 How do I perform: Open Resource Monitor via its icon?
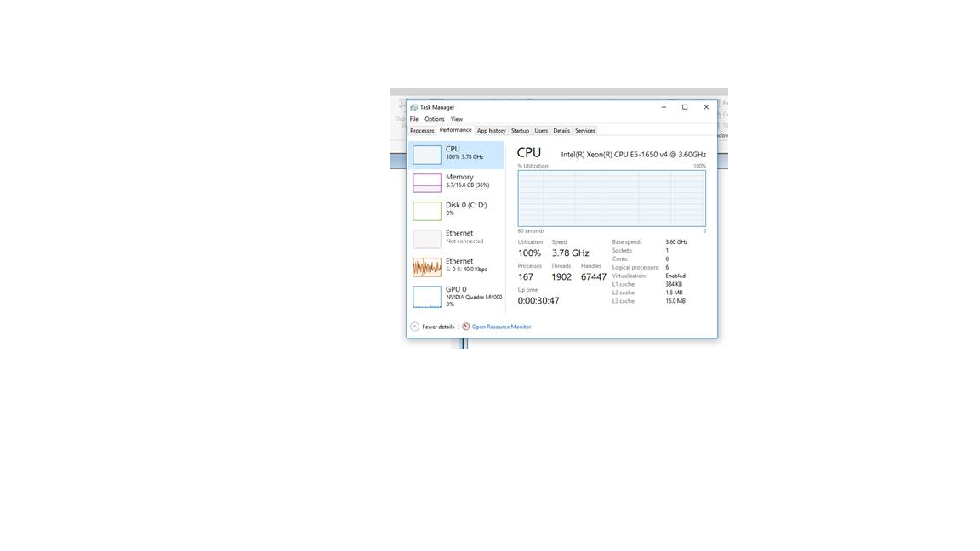[x=466, y=326]
